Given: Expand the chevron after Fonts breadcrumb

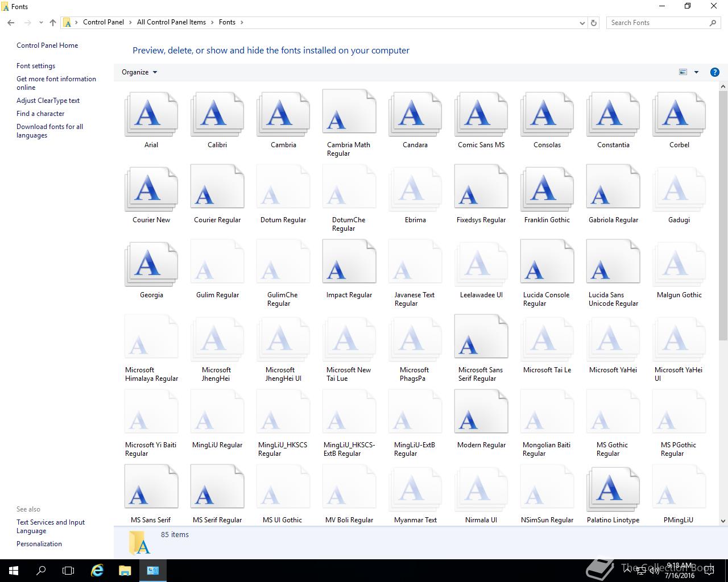Looking at the screenshot, I should (x=242, y=22).
